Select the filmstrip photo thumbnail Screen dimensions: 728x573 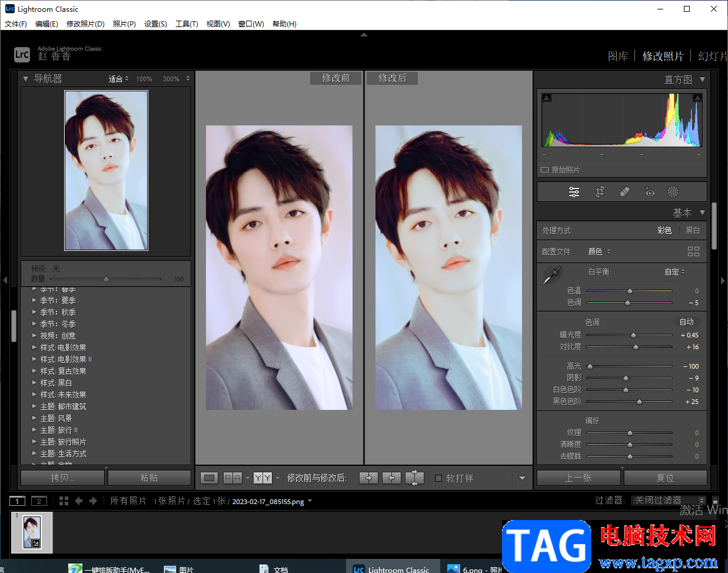[32, 532]
